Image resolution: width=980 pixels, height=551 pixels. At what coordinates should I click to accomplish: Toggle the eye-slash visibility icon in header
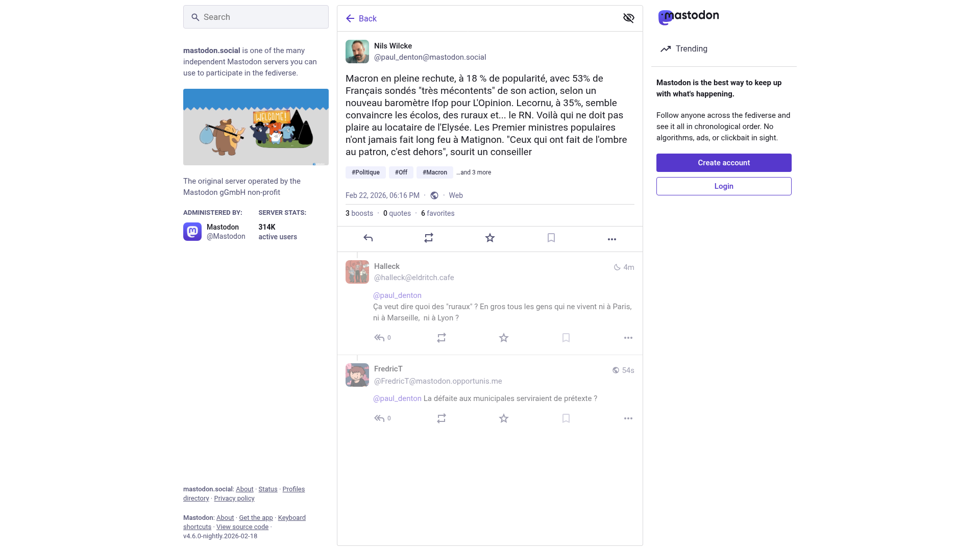[x=628, y=18]
